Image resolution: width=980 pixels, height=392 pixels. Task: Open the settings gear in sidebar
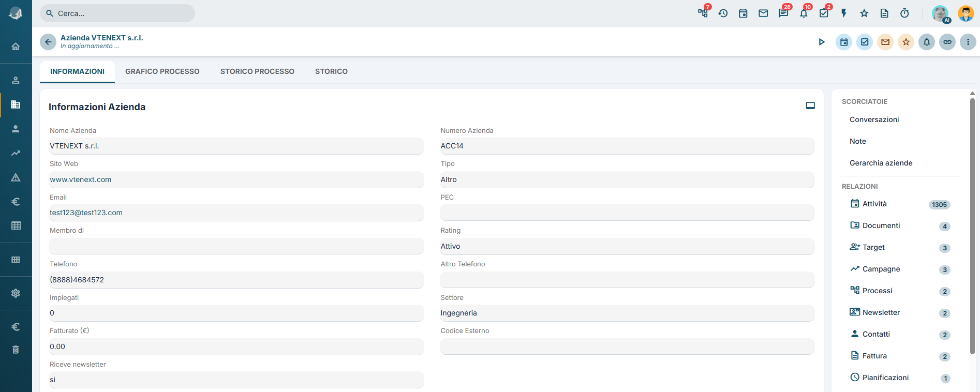point(16,293)
